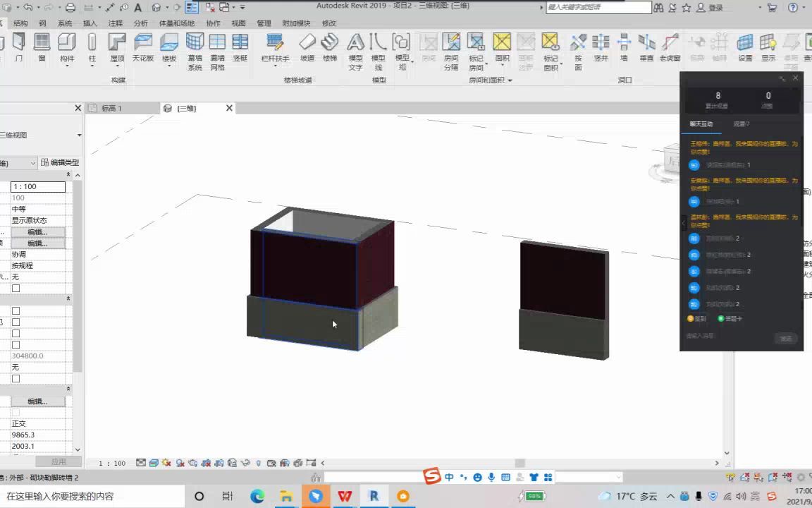The image size is (812, 508).
Task: Select the 坡道 (Ramp) tool
Action: point(307,49)
